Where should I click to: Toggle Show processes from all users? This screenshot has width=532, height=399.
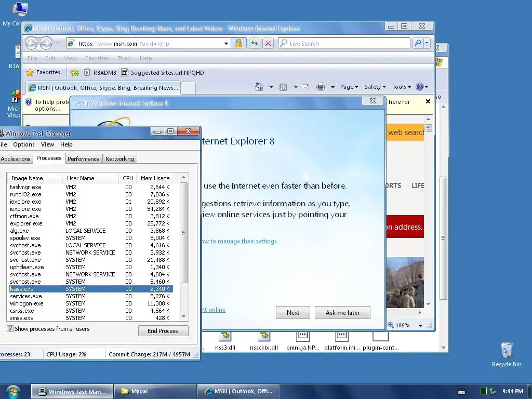pos(10,329)
